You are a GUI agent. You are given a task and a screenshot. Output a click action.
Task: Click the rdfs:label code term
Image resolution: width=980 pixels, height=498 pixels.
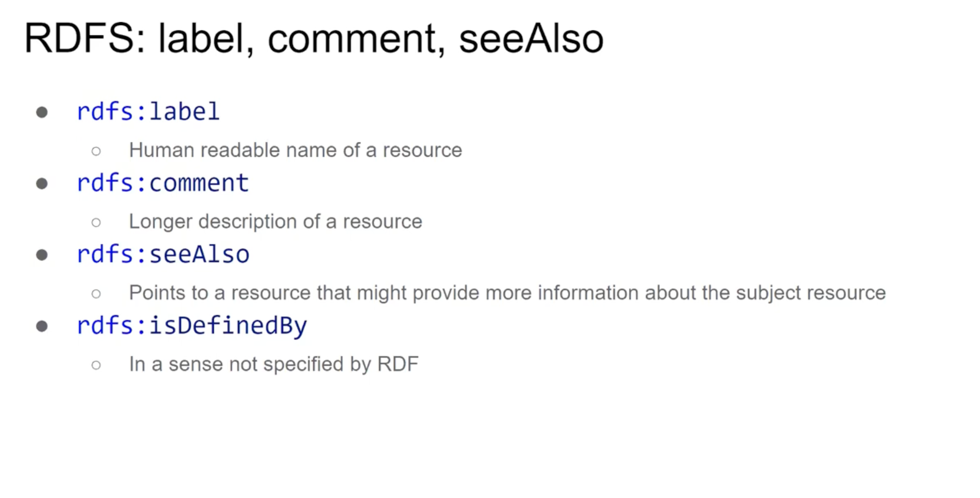148,112
